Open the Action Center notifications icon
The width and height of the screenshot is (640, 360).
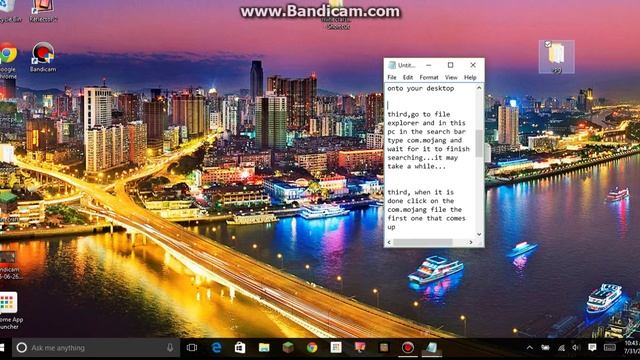point(592,348)
